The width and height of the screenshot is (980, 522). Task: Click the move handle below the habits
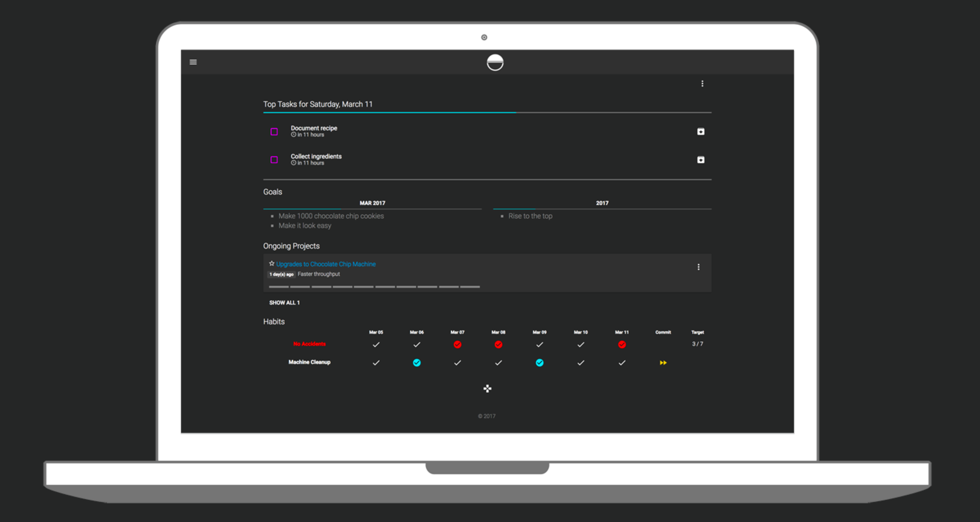(487, 389)
